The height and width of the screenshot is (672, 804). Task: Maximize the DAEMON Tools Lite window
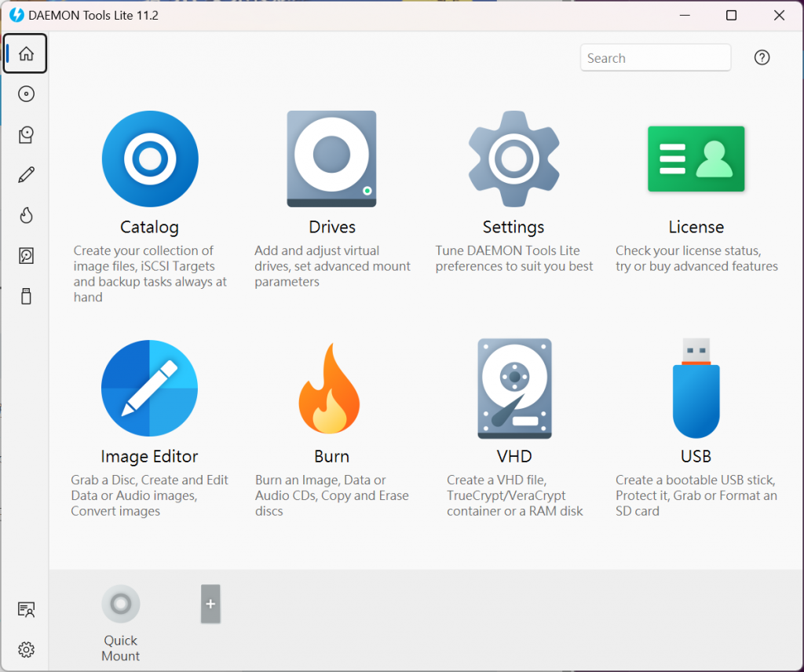click(x=731, y=16)
